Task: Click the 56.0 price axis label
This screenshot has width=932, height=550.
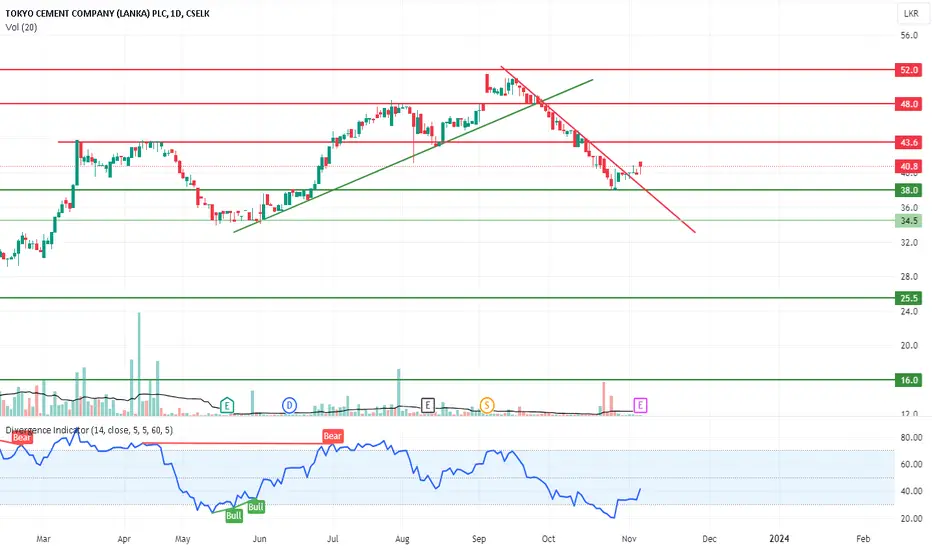Action: [909, 35]
